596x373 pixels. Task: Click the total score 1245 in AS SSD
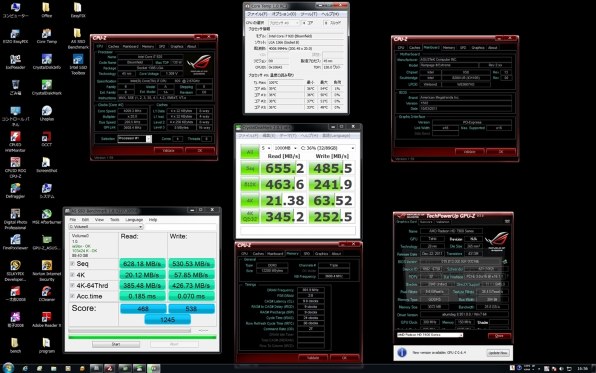168,319
